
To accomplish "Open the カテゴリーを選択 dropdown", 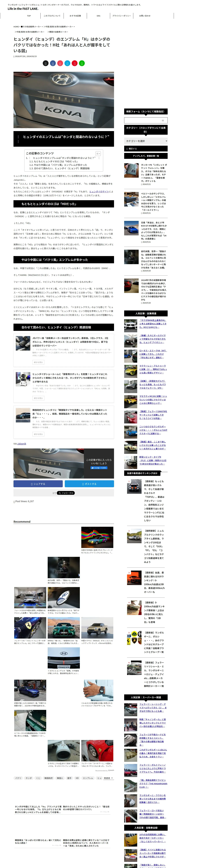I will click(x=146, y=141).
